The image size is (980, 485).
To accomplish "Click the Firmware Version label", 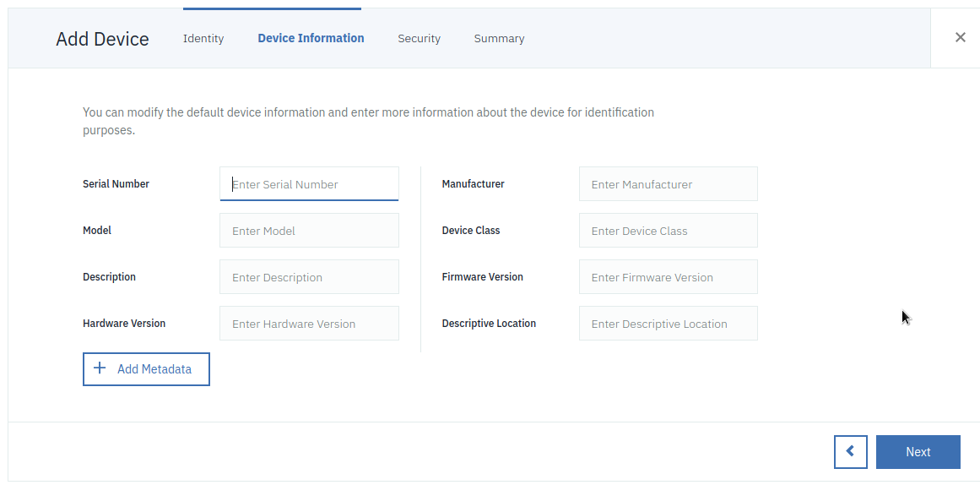I will tap(482, 277).
